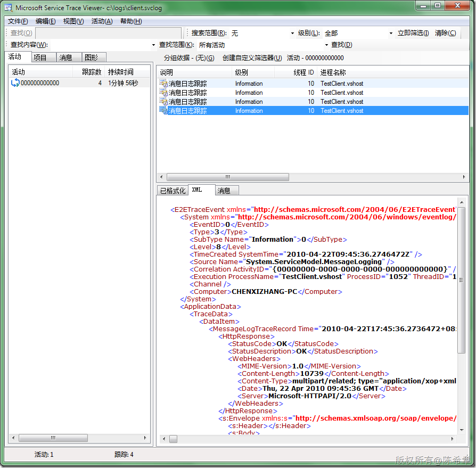This screenshot has width=476, height=468.
Task: Click the trace list horizontal scrollbar thumb
Action: (228, 177)
